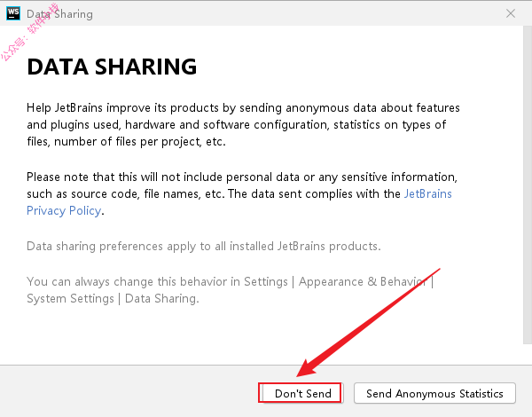Click the DATA SHARING heading
The image size is (532, 417).
click(112, 67)
